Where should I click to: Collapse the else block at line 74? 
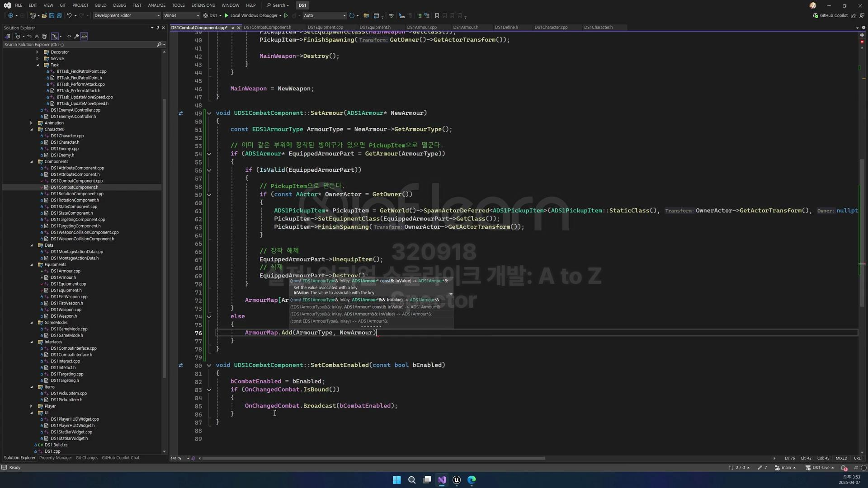[209, 317]
